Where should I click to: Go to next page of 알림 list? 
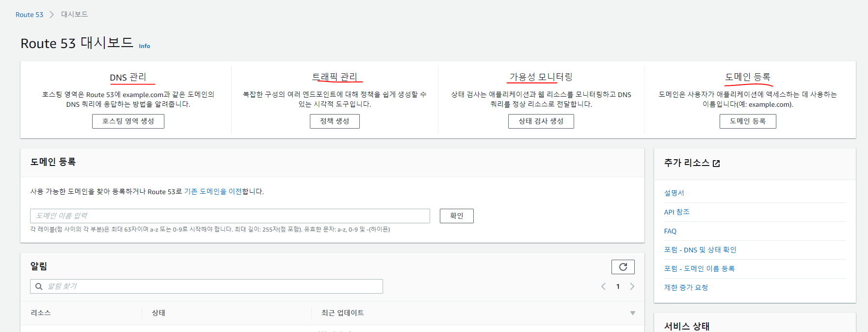click(x=632, y=286)
